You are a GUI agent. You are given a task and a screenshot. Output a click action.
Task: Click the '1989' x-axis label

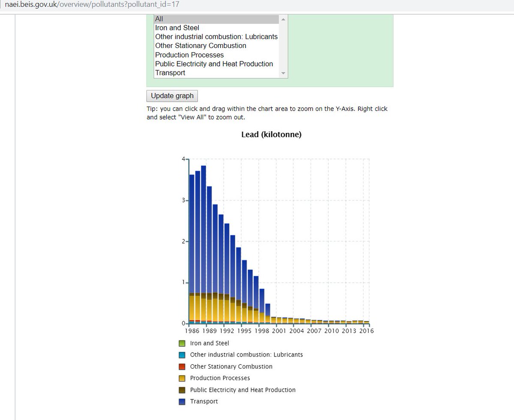click(209, 331)
